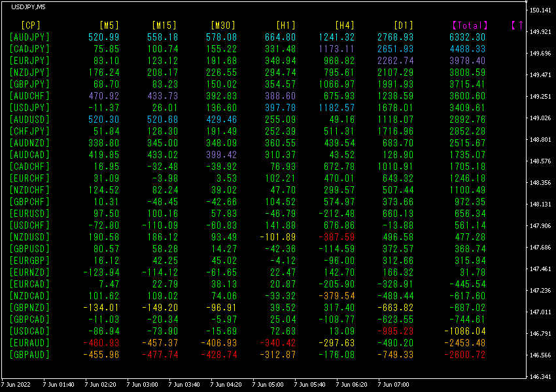Select the [EURCHF] row label
Viewport: 556px width, 392px height.
[x=29, y=178]
